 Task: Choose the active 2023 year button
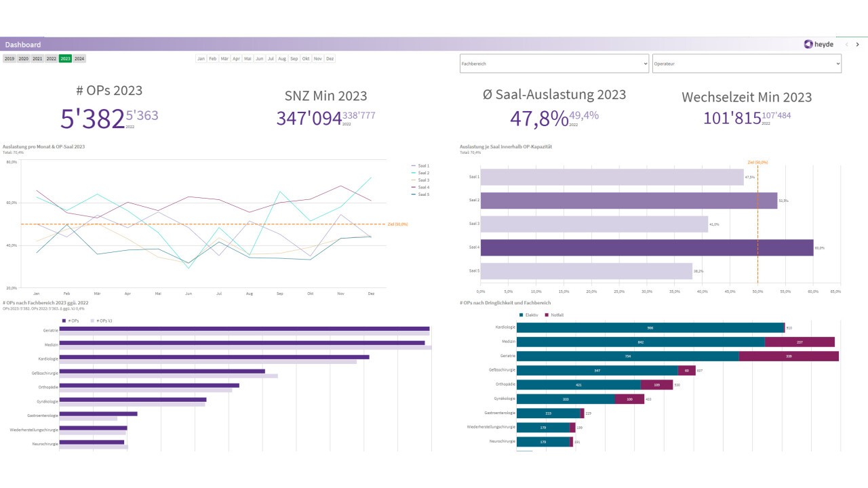click(65, 59)
